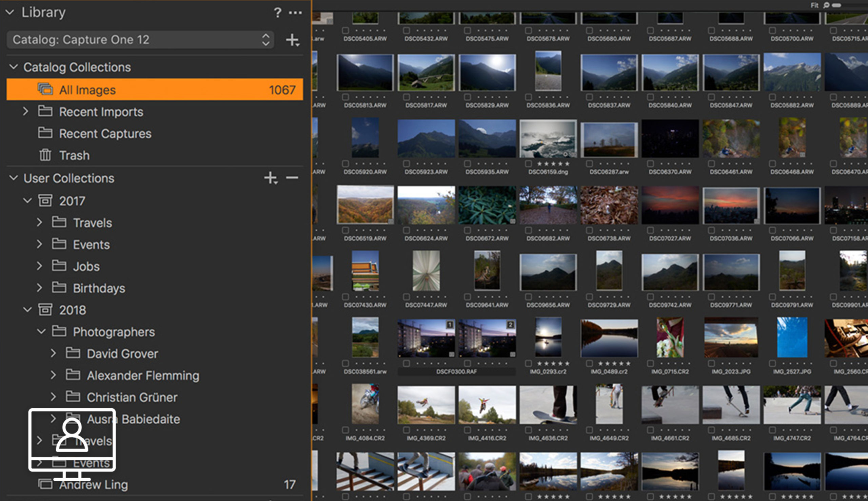Select Recent Captures collection
868x501 pixels.
105,134
